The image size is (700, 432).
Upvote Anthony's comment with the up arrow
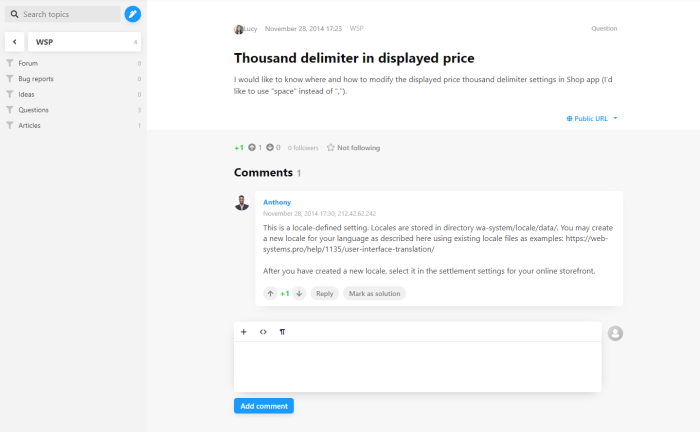pos(270,294)
